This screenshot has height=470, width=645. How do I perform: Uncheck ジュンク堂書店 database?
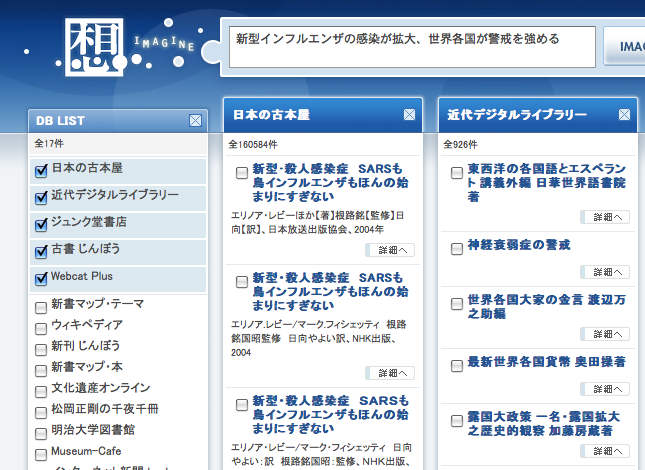(41, 225)
